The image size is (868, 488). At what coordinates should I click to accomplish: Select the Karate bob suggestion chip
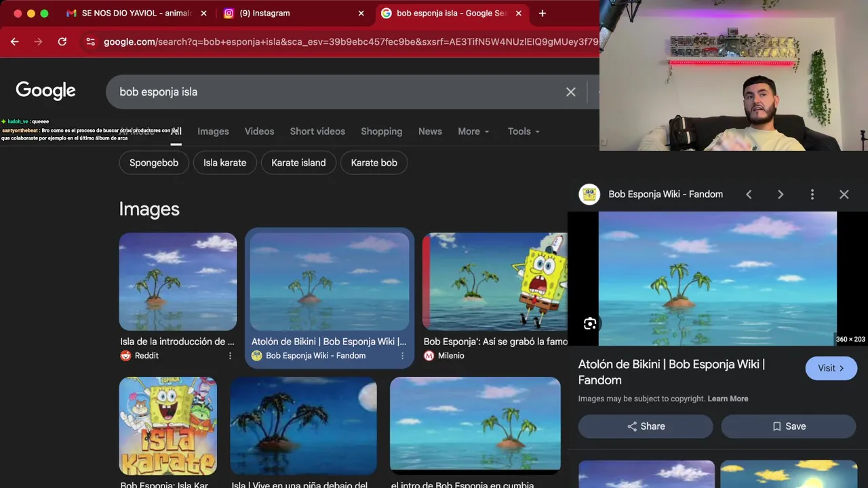[374, 163]
